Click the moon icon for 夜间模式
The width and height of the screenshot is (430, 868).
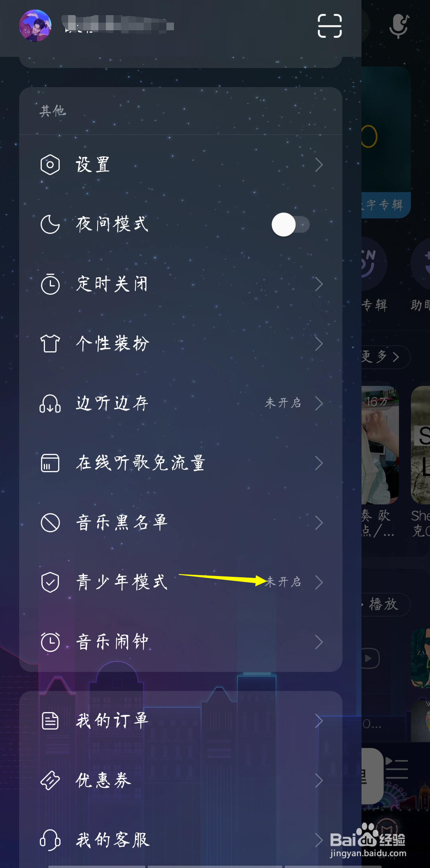pos(50,224)
